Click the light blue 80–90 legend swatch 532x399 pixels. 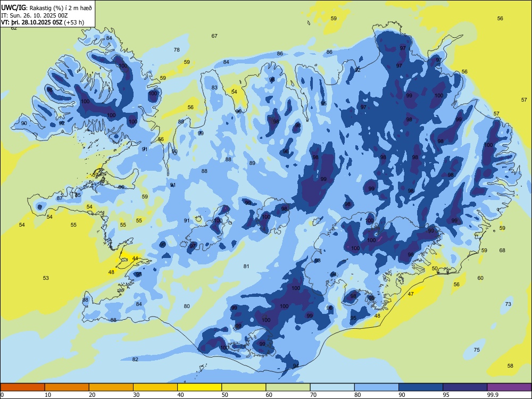point(377,387)
